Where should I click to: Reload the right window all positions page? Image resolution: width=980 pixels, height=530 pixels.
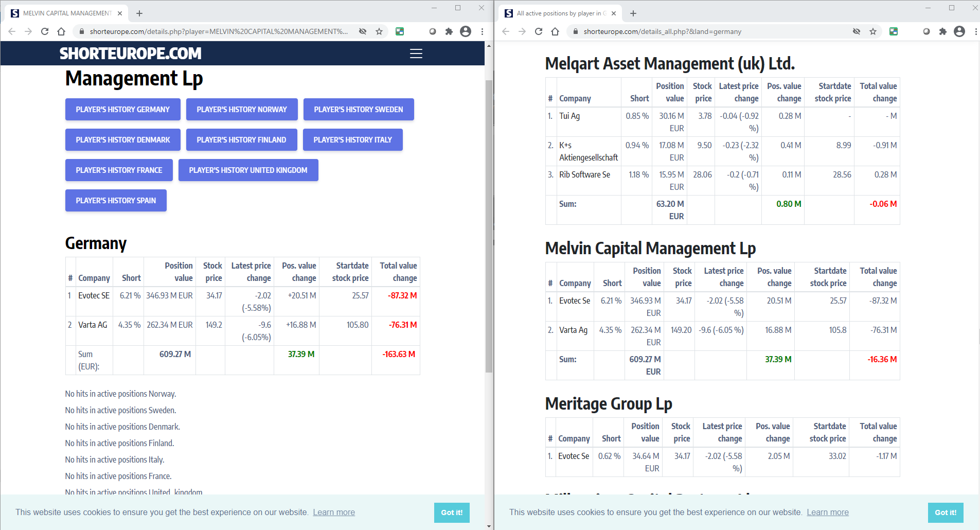point(539,31)
